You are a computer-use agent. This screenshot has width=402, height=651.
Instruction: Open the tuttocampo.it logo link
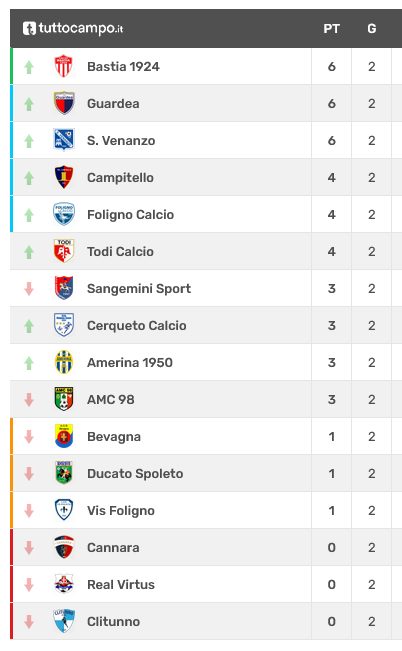pos(73,28)
